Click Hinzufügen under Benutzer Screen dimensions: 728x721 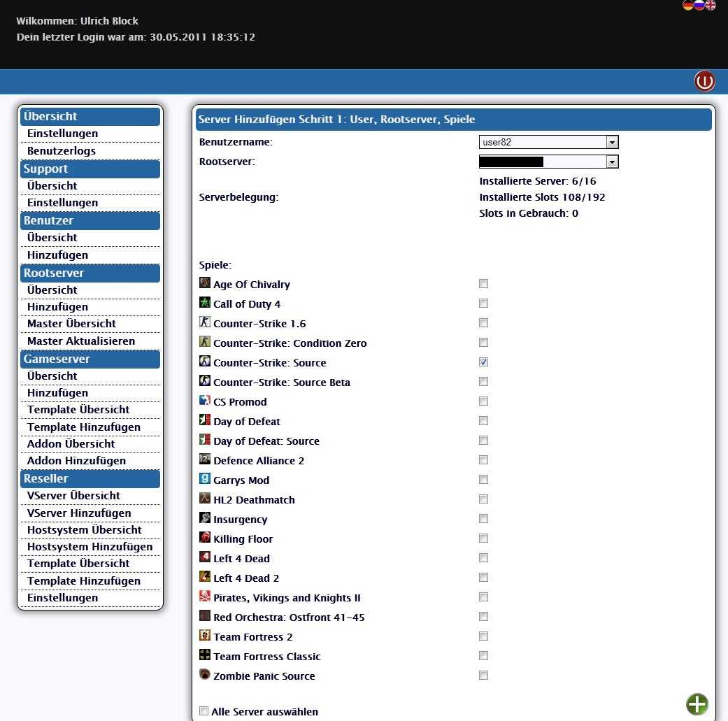(x=57, y=255)
